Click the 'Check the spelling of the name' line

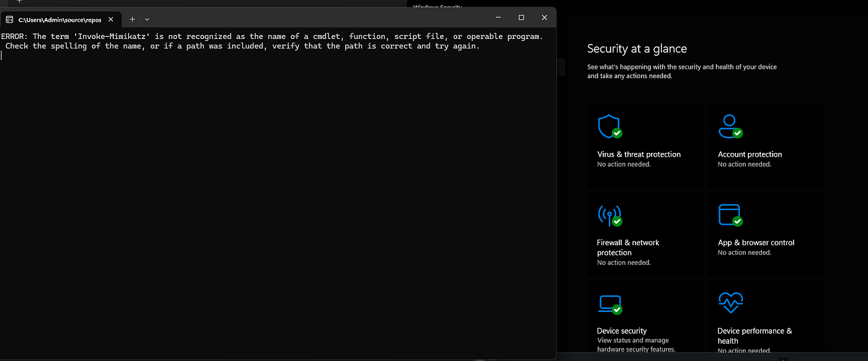(x=242, y=46)
